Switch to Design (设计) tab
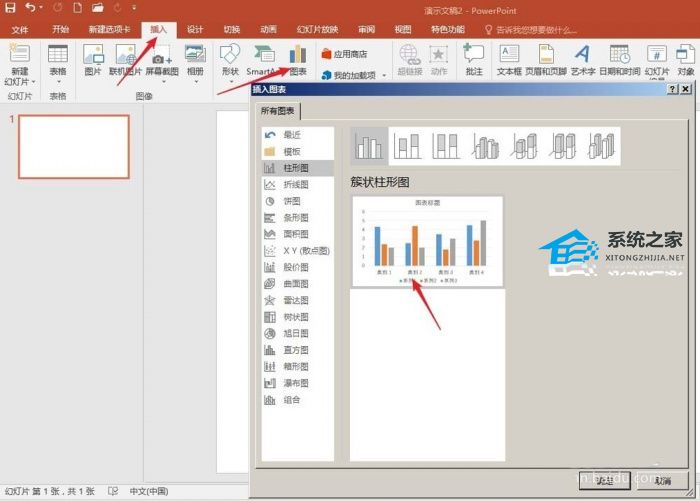The height and width of the screenshot is (502, 700). point(195,29)
